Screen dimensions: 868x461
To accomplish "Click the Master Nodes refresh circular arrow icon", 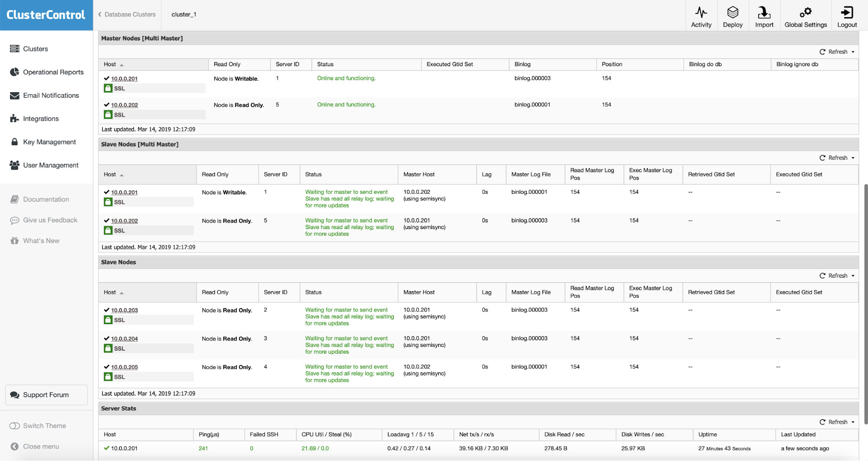I will click(x=822, y=52).
